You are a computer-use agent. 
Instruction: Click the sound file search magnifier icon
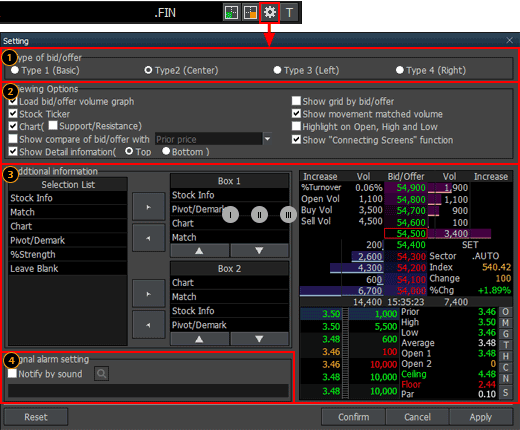tap(101, 374)
